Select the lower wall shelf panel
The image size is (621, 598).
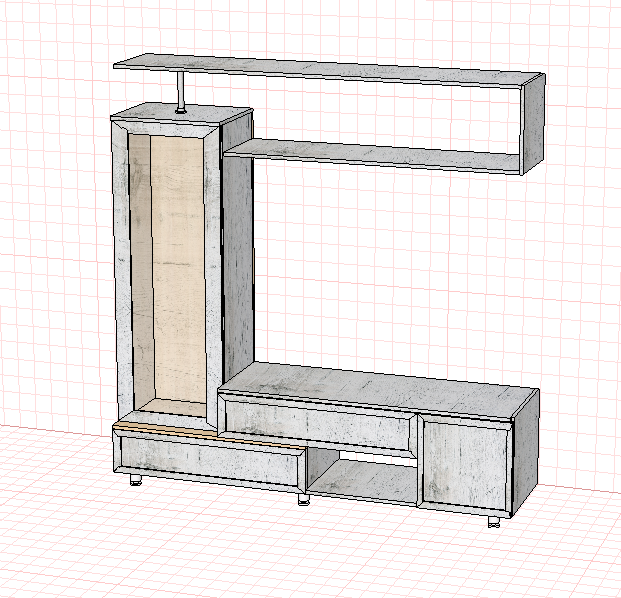pos(371,155)
